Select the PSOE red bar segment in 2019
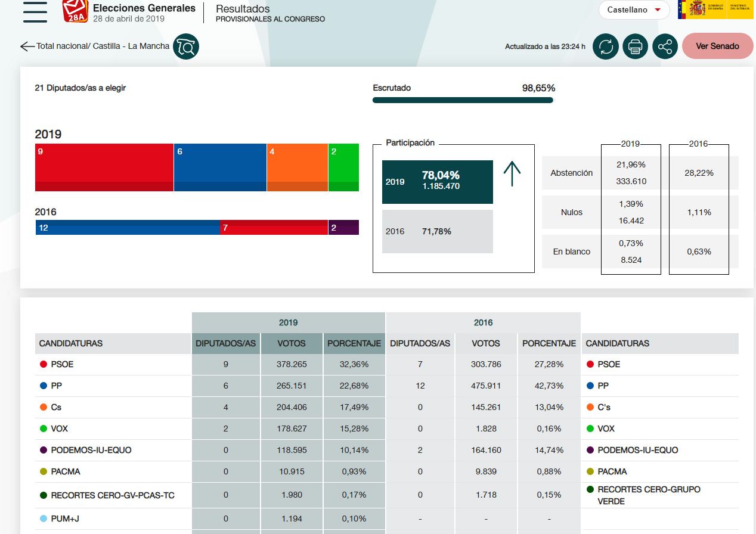Screen dimensions: 756x534 104,167
